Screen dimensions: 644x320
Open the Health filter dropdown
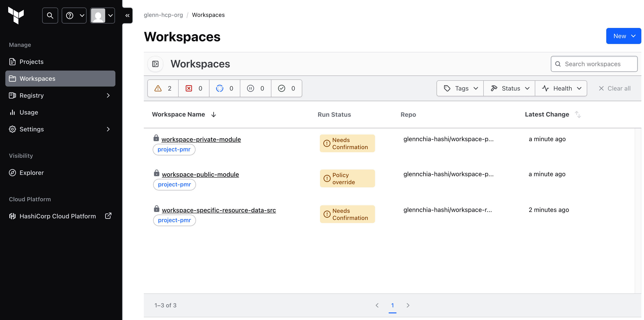(x=561, y=88)
